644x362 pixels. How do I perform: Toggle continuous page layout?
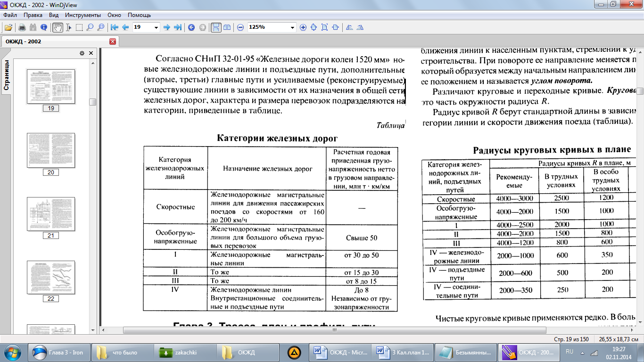[x=216, y=27]
